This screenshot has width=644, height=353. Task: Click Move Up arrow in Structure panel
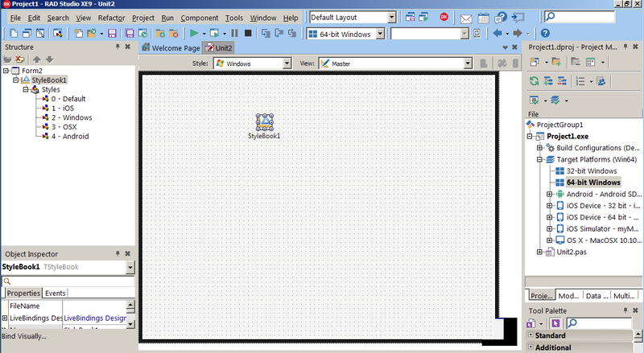pyautogui.click(x=36, y=60)
